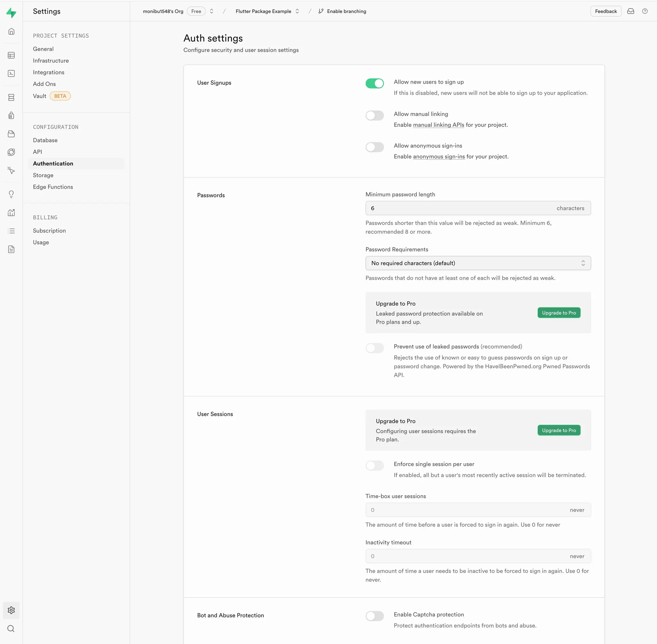The width and height of the screenshot is (657, 644).
Task: Open the search icon at bottom left
Action: [x=11, y=628]
